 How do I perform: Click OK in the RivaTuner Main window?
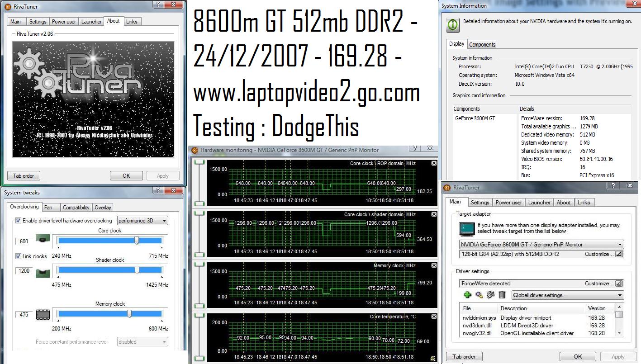click(578, 357)
